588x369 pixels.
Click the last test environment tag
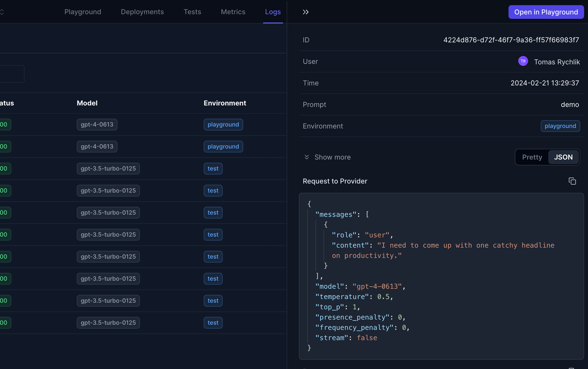[x=213, y=323]
